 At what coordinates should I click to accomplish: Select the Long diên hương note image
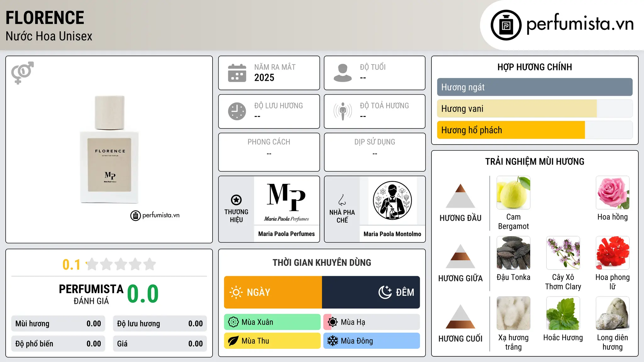coord(613,313)
